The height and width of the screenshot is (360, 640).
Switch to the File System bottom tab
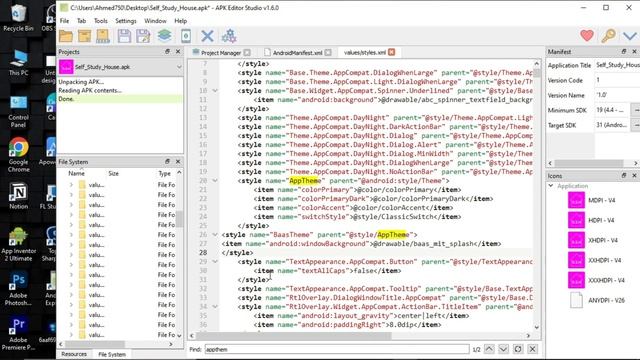pyautogui.click(x=112, y=354)
